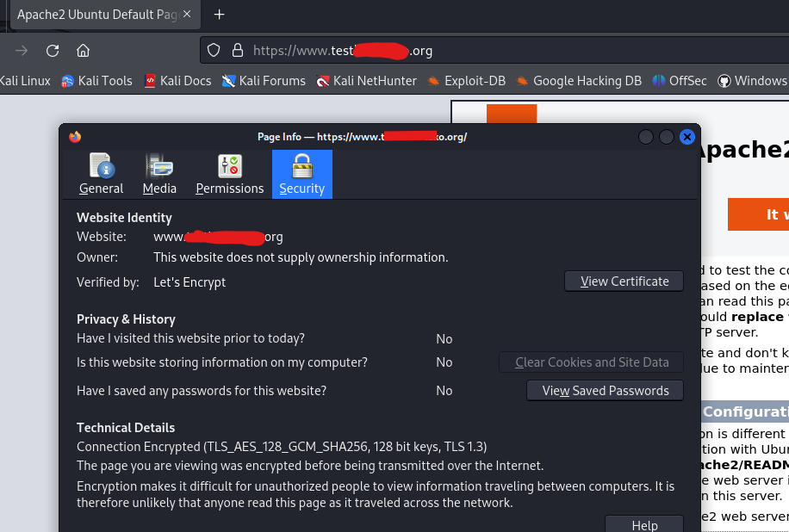Select the Security tab
789x532 pixels.
(x=302, y=174)
